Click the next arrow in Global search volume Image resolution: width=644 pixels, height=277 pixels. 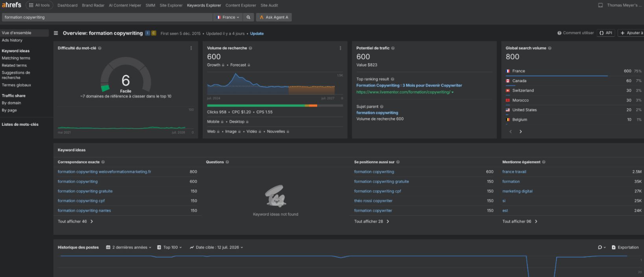point(520,132)
